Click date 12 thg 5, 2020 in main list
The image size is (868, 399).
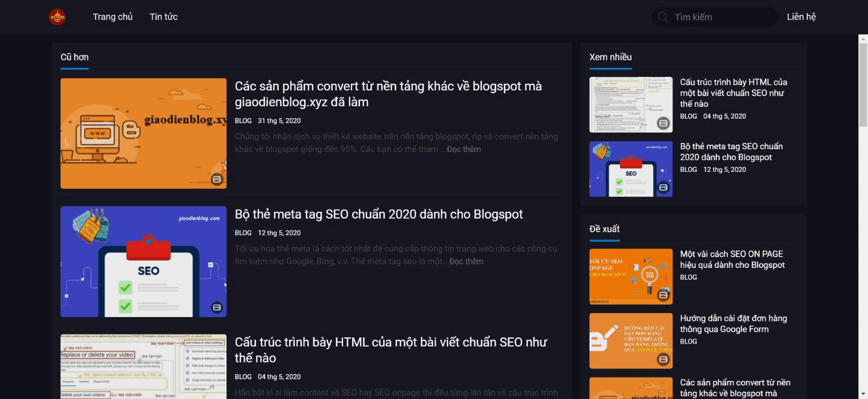click(x=279, y=233)
